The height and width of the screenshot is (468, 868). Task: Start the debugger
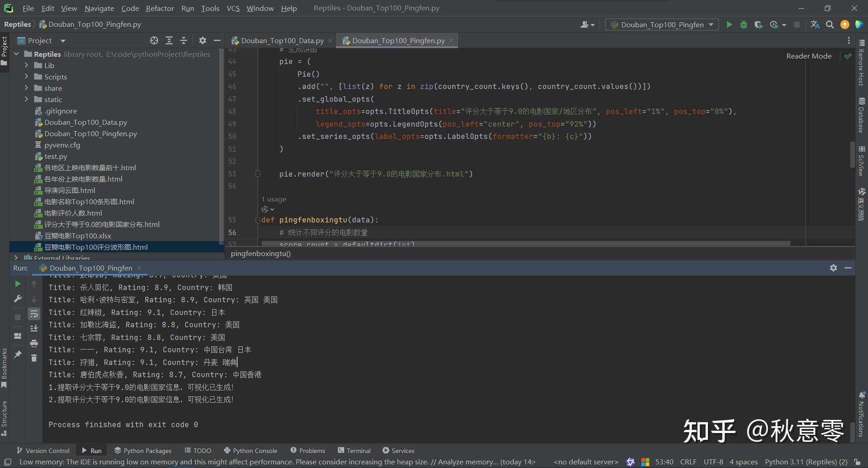(x=743, y=25)
